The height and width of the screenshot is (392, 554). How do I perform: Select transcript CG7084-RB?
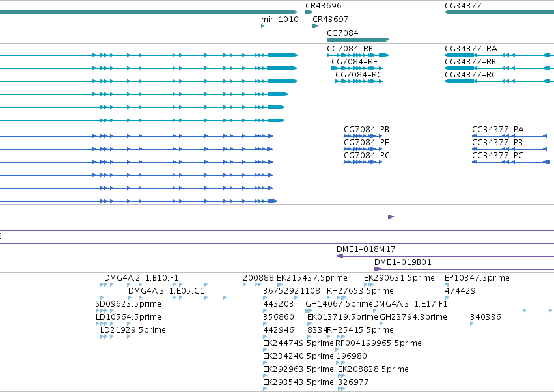350,49
